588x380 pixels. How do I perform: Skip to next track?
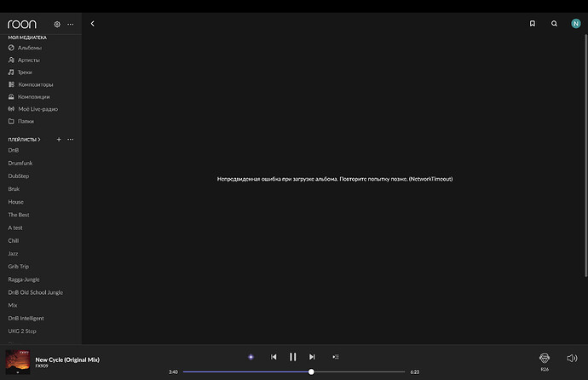coord(312,357)
